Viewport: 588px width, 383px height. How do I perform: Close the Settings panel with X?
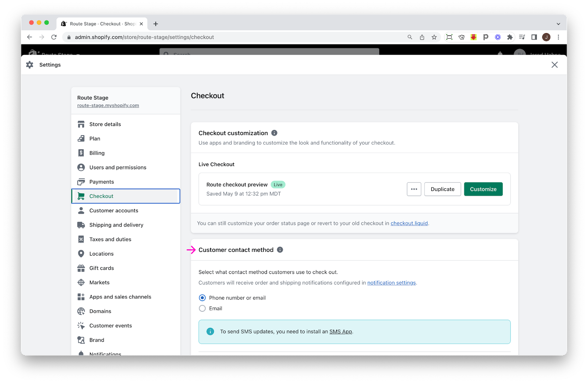pyautogui.click(x=555, y=65)
